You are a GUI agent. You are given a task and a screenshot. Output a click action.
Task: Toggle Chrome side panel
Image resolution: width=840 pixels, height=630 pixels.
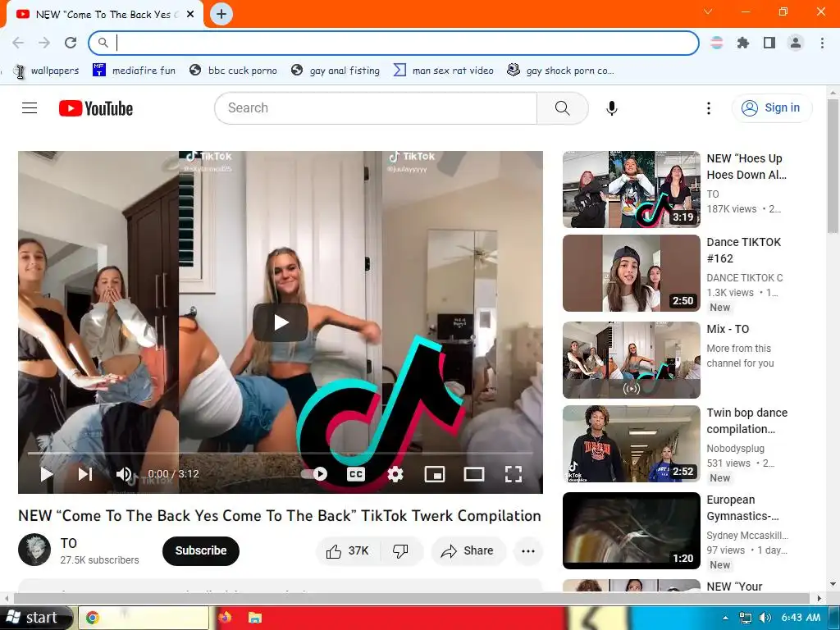(x=769, y=43)
